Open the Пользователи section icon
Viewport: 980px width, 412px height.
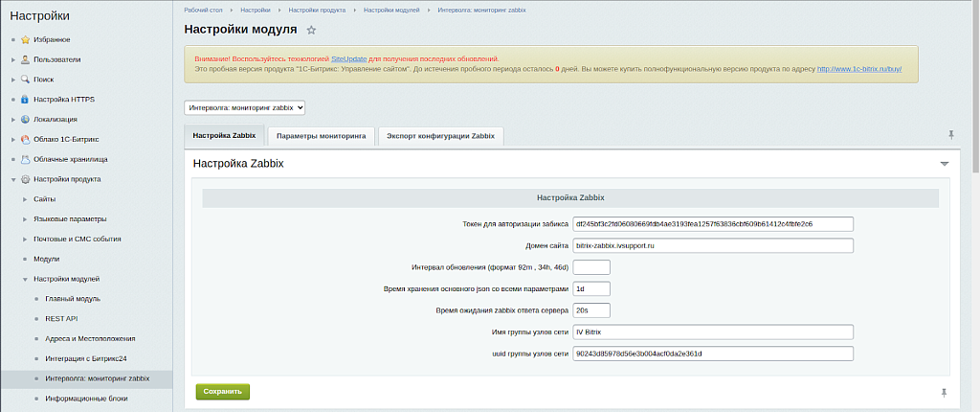tap(25, 59)
